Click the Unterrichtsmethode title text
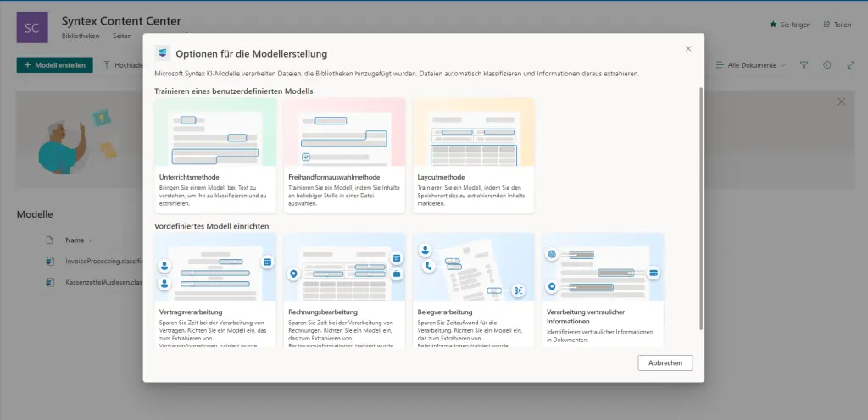Screen dimensions: 868x420 coord(189,177)
